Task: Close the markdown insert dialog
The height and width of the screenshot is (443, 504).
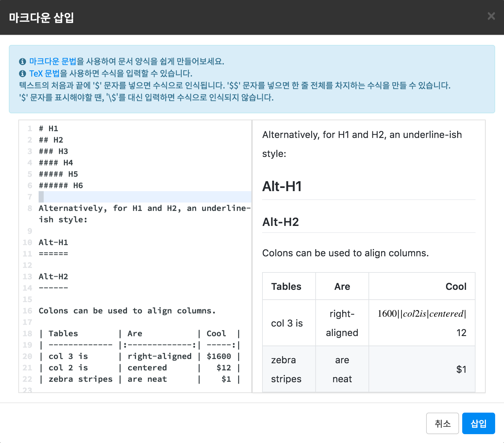Action: click(491, 16)
